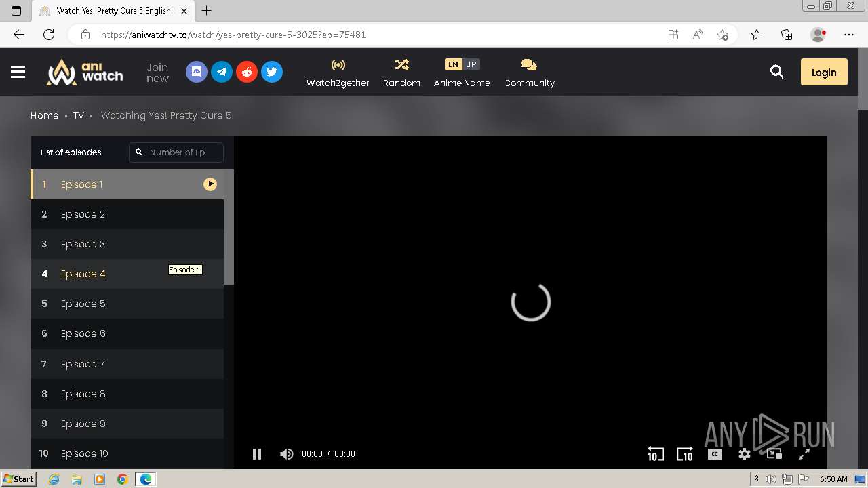Open browser Favorites list
This screenshot has height=488, width=868.
(757, 35)
